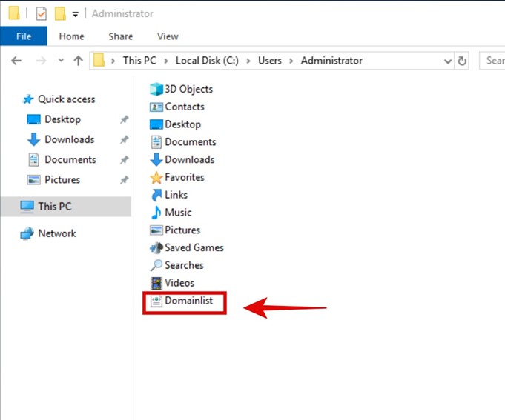Viewport: 505px width, 420px height.
Task: Select the Documents folder icon in file list
Action: 156,141
